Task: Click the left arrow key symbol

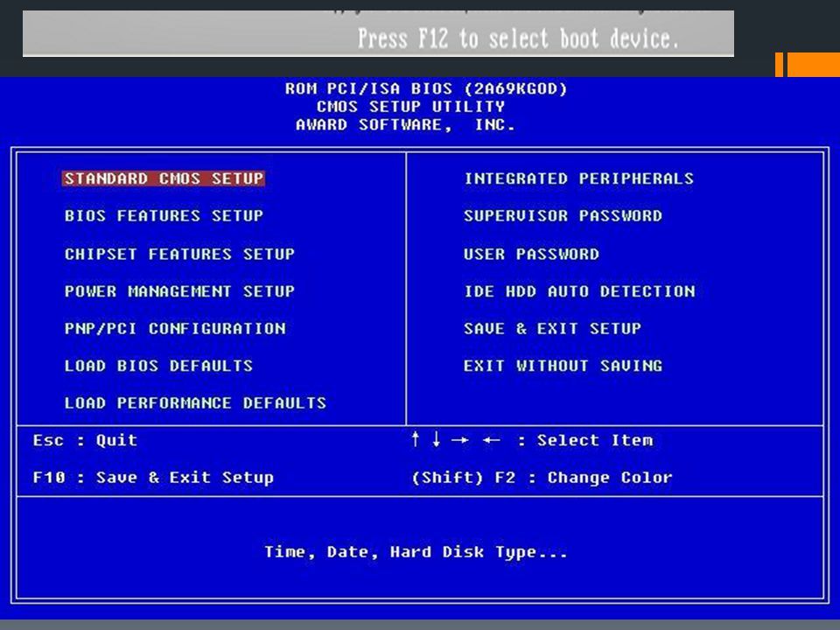Action: pos(491,440)
